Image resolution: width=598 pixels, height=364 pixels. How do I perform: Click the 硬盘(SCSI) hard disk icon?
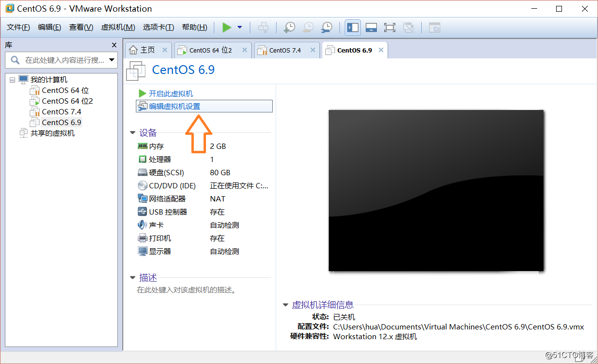coord(142,172)
